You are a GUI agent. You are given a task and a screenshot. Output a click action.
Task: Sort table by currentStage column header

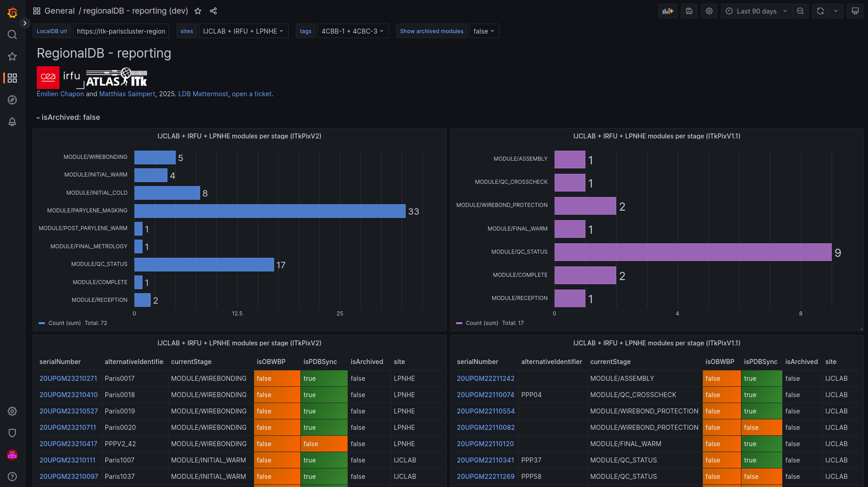(x=191, y=362)
